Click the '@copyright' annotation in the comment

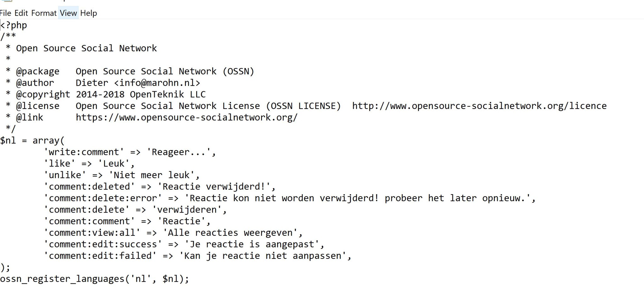[x=43, y=94]
